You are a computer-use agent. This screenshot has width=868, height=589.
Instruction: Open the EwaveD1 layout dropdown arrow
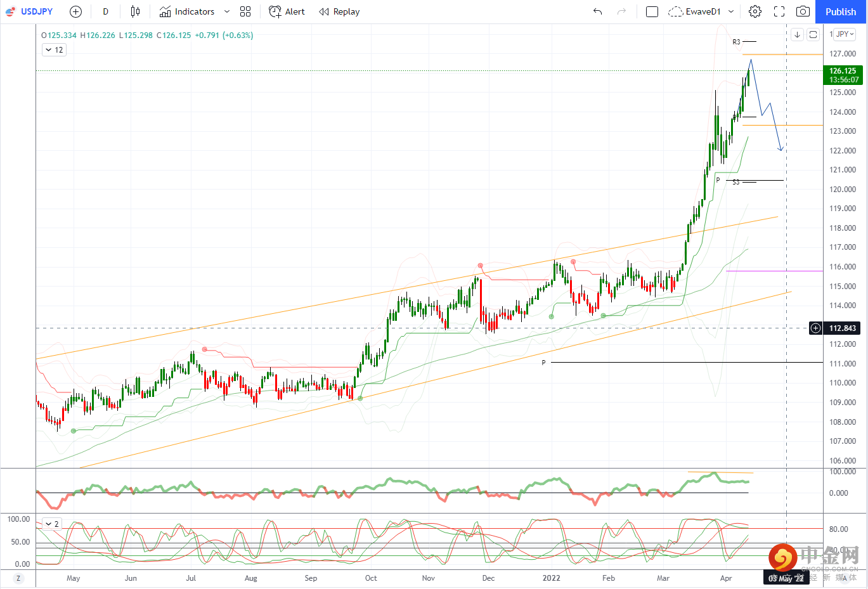(x=731, y=11)
